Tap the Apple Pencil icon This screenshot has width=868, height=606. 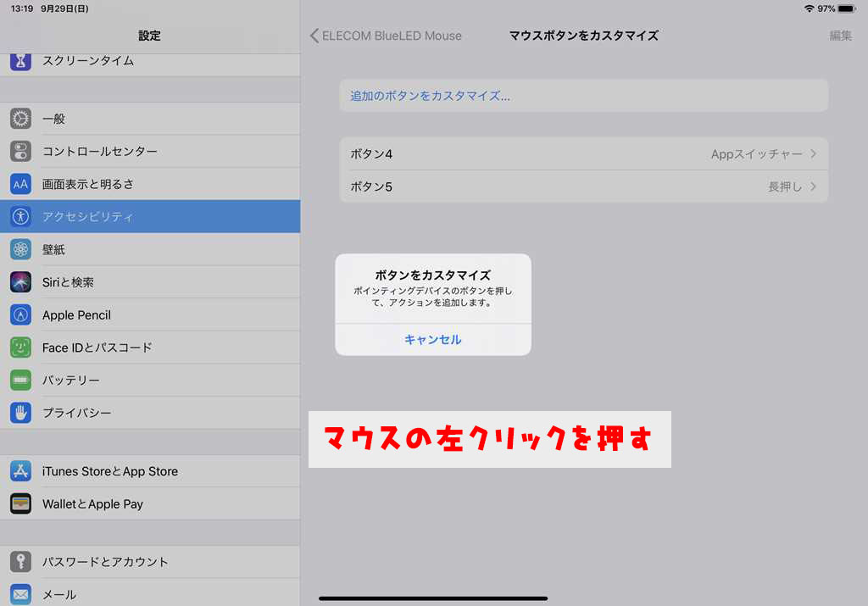click(20, 315)
